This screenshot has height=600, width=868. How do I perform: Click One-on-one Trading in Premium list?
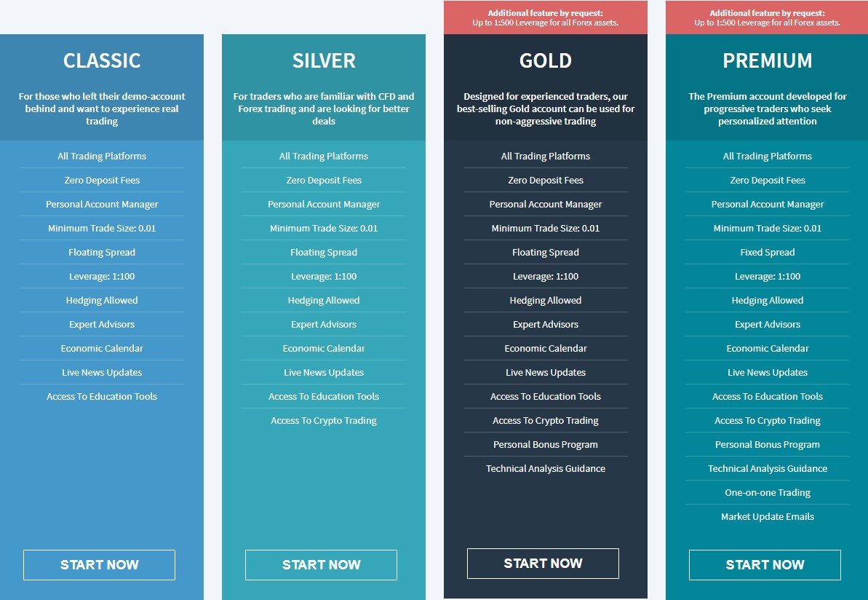(x=768, y=492)
